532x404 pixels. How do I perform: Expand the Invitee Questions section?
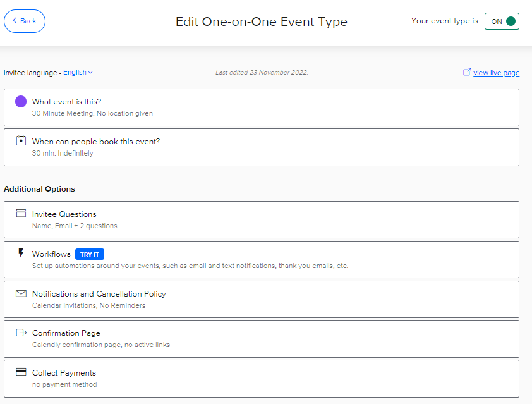(262, 219)
